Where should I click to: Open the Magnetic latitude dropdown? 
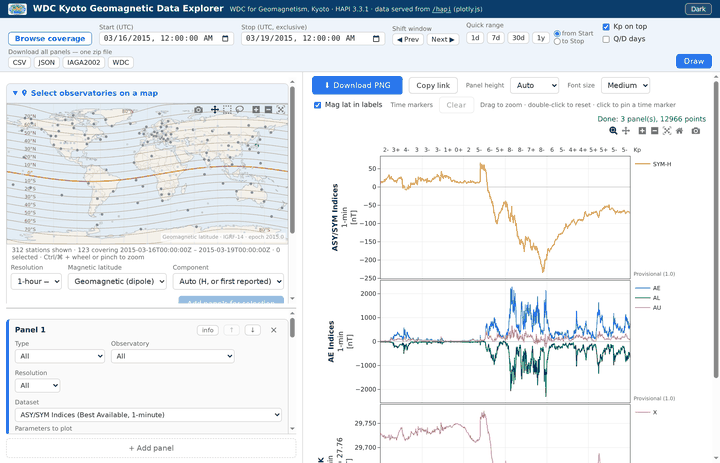117,281
